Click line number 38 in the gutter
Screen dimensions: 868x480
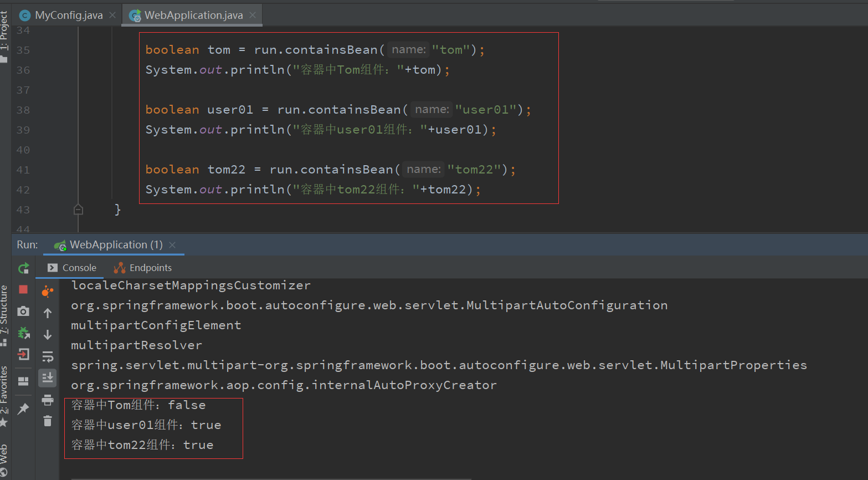pos(23,110)
